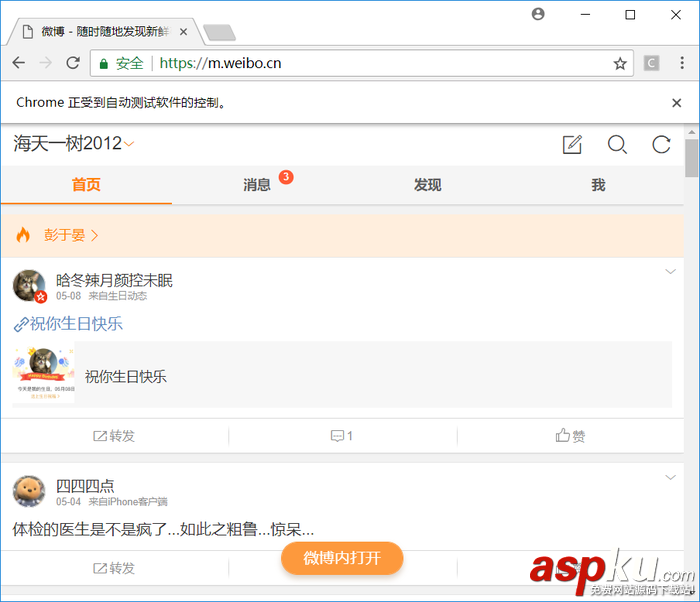Click the secure lock icon in address bar
Image resolution: width=700 pixels, height=602 pixels.
tap(104, 64)
